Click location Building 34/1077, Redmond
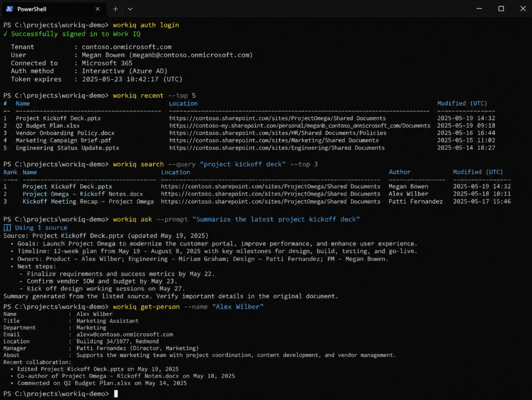Screen dimensions: 532x400 118,341
